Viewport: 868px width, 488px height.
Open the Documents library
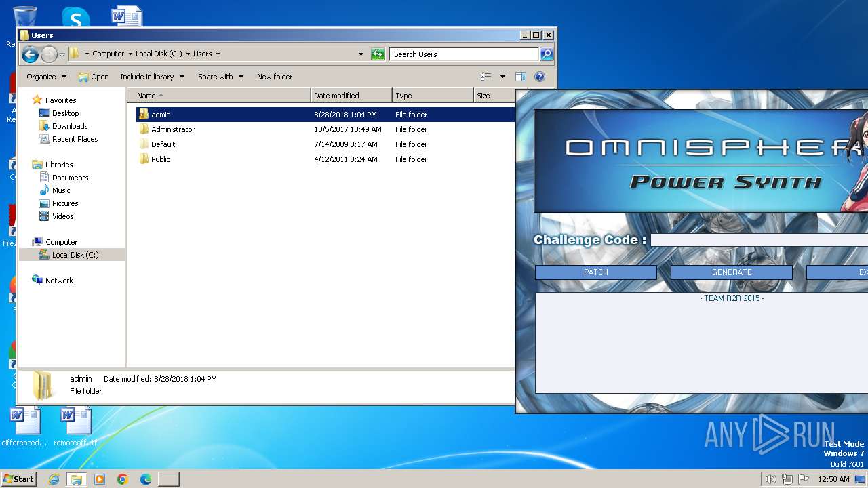(x=70, y=178)
